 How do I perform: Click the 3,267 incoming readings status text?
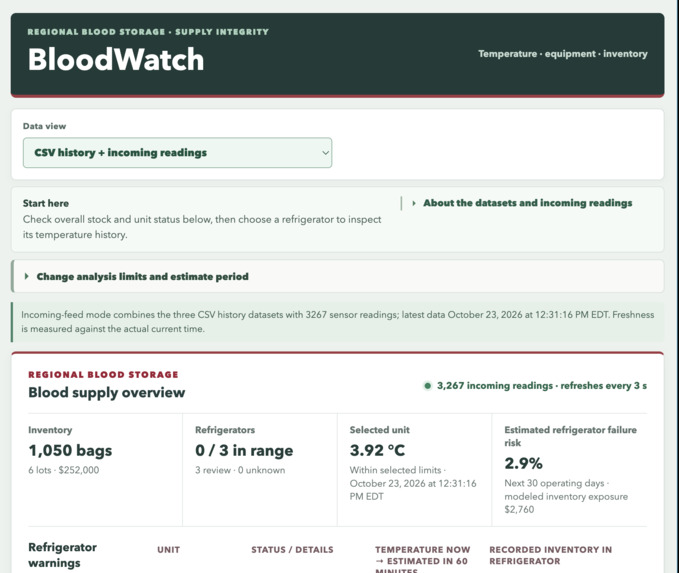tap(542, 385)
